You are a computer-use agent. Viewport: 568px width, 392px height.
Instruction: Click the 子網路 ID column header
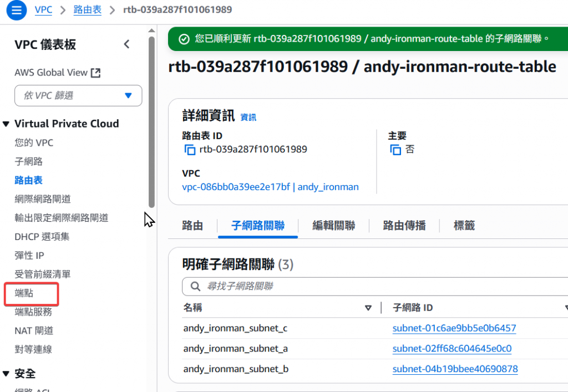[413, 308]
